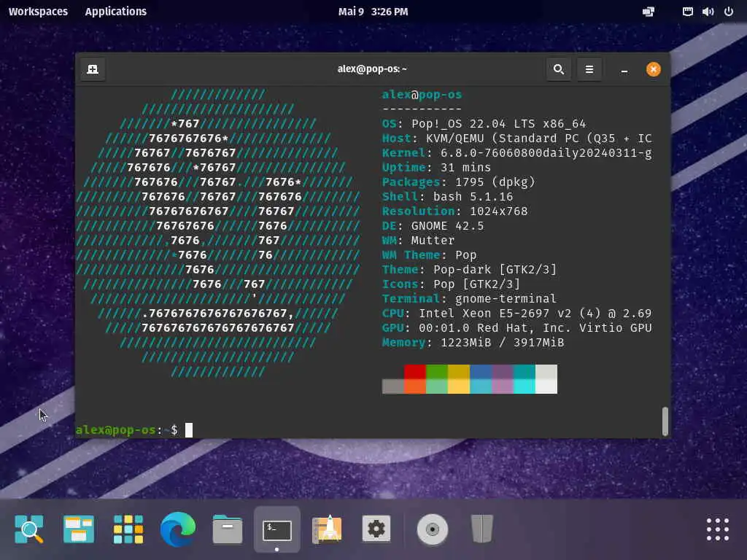Open Files from the dock
Image resolution: width=747 pixels, height=560 pixels.
point(228,529)
